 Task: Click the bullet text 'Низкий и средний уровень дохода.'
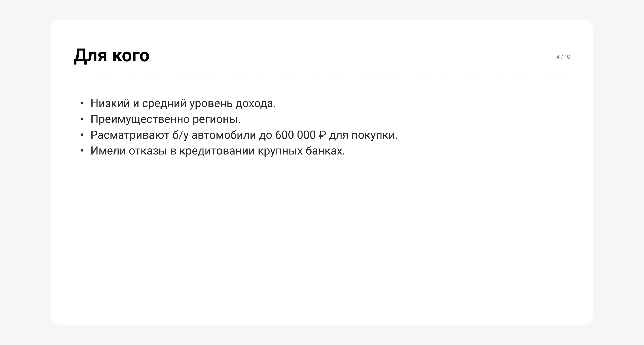coord(183,103)
